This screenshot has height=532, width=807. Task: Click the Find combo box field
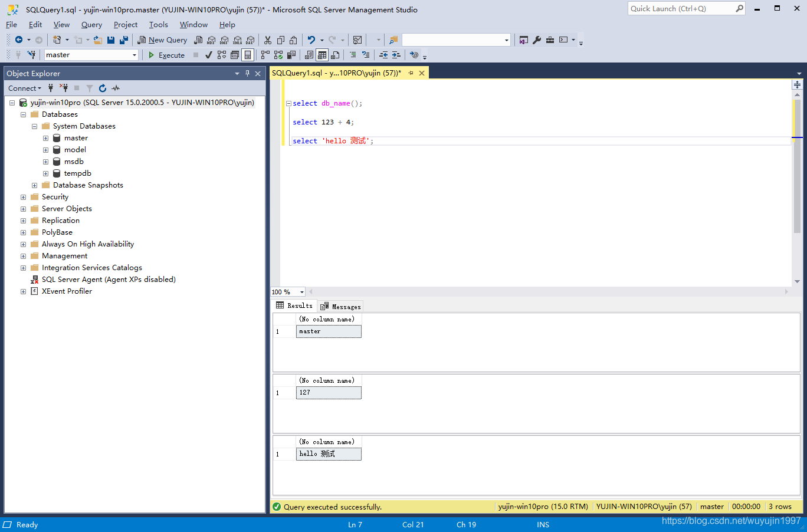(x=456, y=40)
